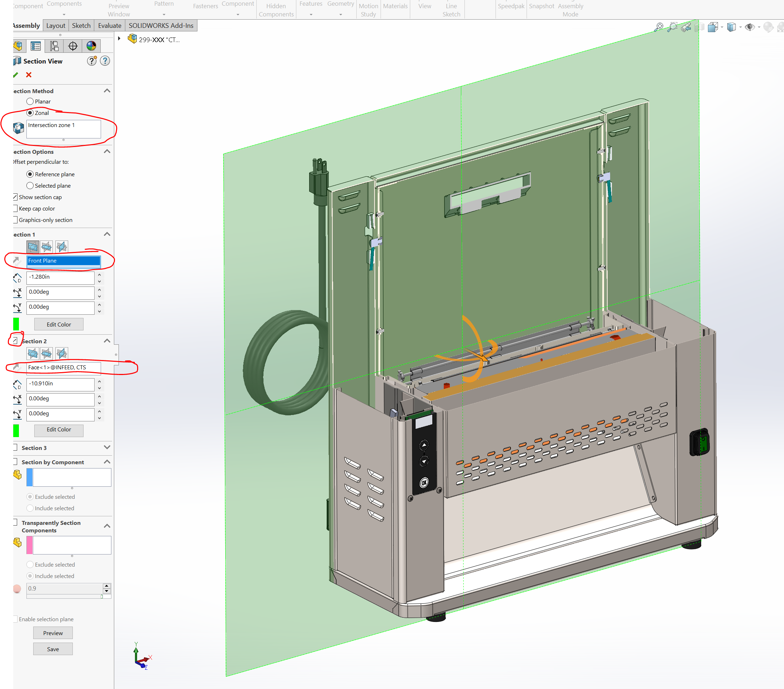This screenshot has height=689, width=784.
Task: Cancel Section View with the red X
Action: 29,75
